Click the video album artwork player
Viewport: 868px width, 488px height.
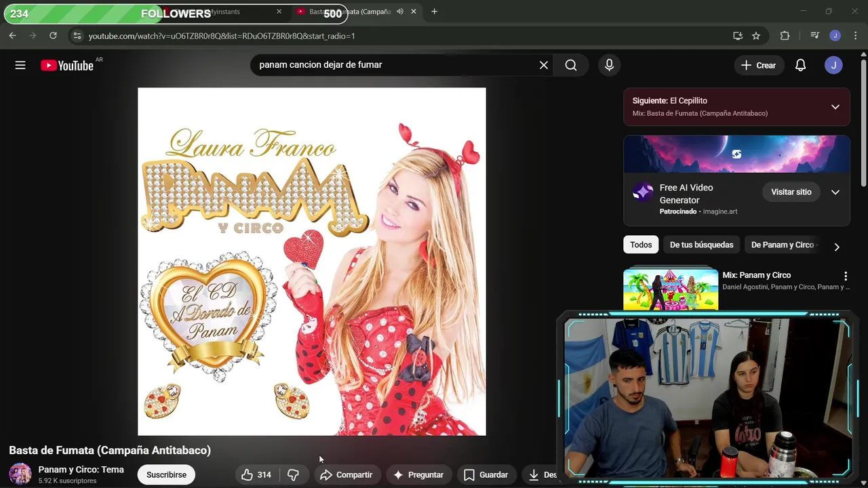(311, 262)
